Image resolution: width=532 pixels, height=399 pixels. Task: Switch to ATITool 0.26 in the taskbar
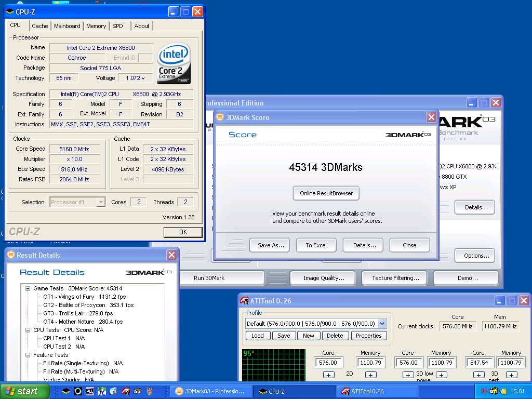click(x=378, y=391)
